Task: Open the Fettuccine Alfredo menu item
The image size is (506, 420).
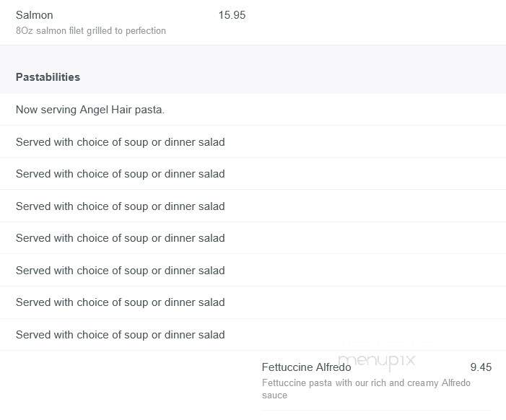Action: (x=306, y=367)
